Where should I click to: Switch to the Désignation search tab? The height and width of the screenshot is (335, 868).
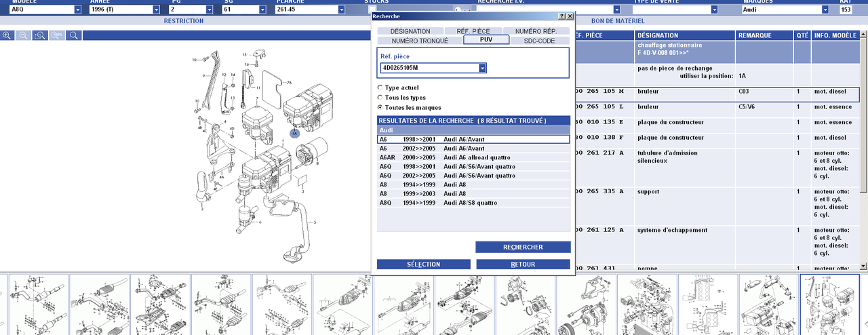point(410,31)
